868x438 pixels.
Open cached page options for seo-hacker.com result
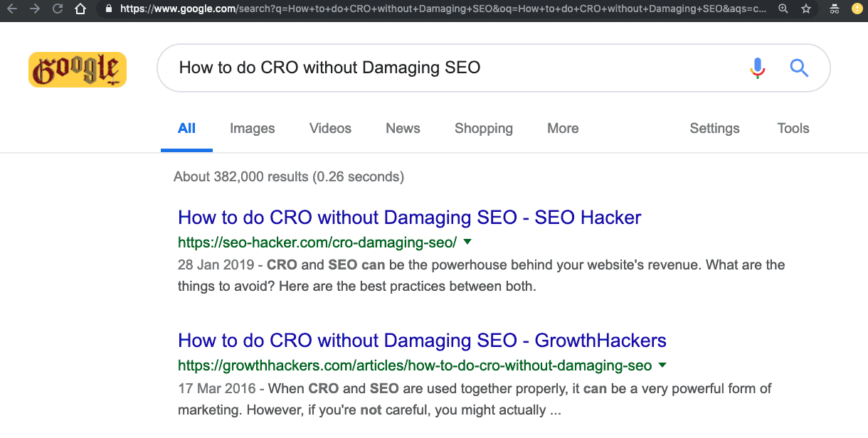[x=467, y=242]
